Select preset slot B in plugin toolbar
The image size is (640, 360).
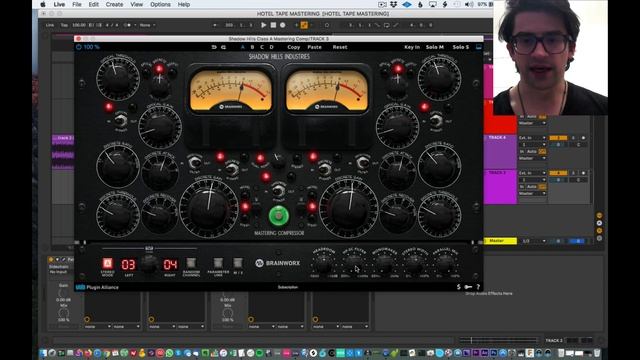[x=252, y=47]
